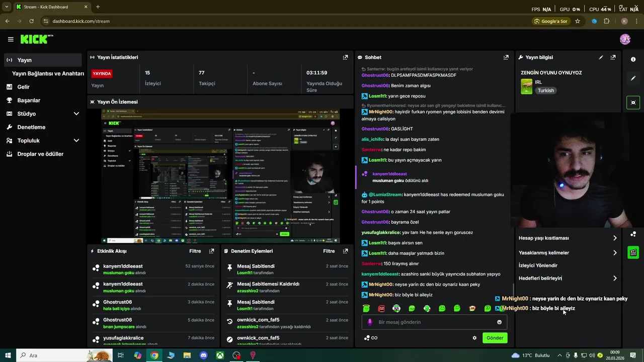644x362 pixels.
Task: Click İzleyici Yönlendir option
Action: (538, 265)
